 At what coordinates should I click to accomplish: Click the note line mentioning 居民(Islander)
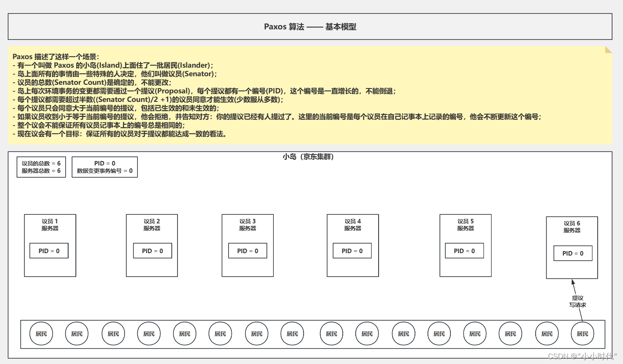113,65
